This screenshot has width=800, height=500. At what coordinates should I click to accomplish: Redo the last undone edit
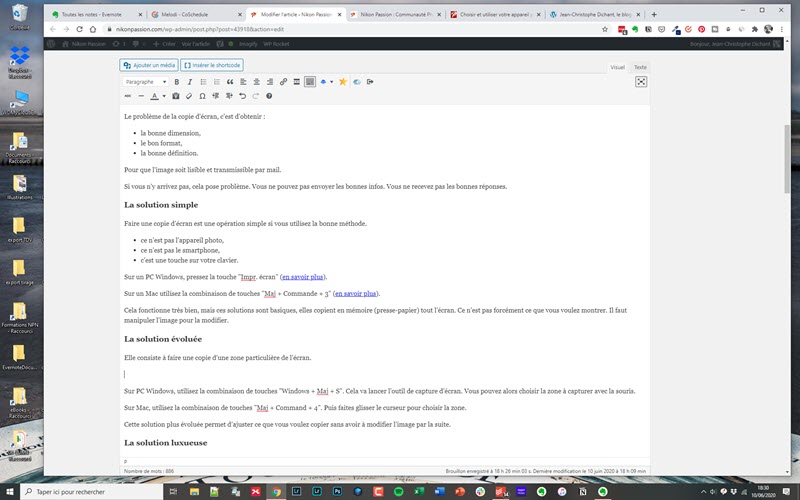tap(256, 96)
